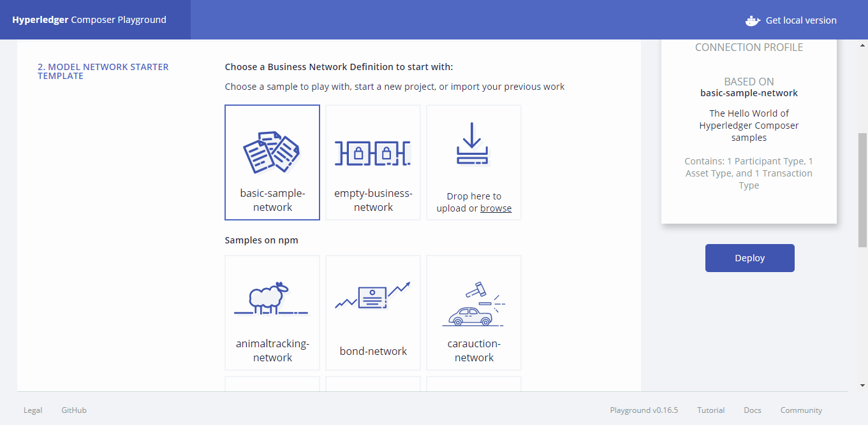The image size is (868, 425).
Task: Click the Deploy button
Action: pos(750,258)
